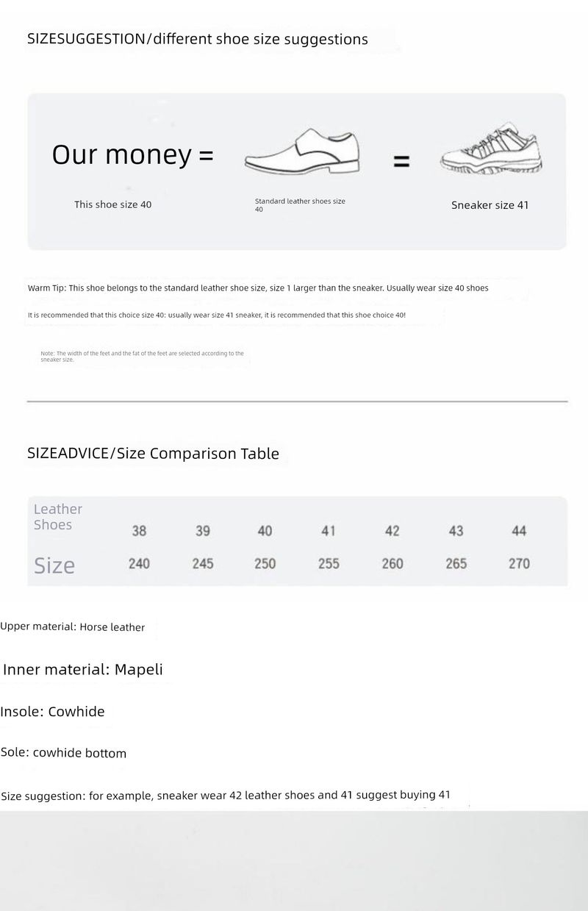Viewport: 588px width, 911px height.
Task: Click the 250 length value in the table
Action: pos(265,563)
